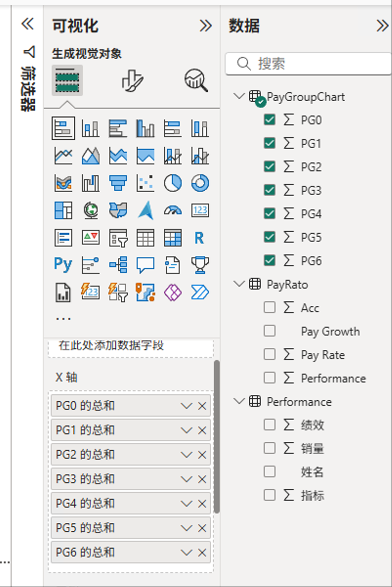Remove PG6 的总和 from X axis
This screenshot has width=392, height=587.
click(x=202, y=553)
